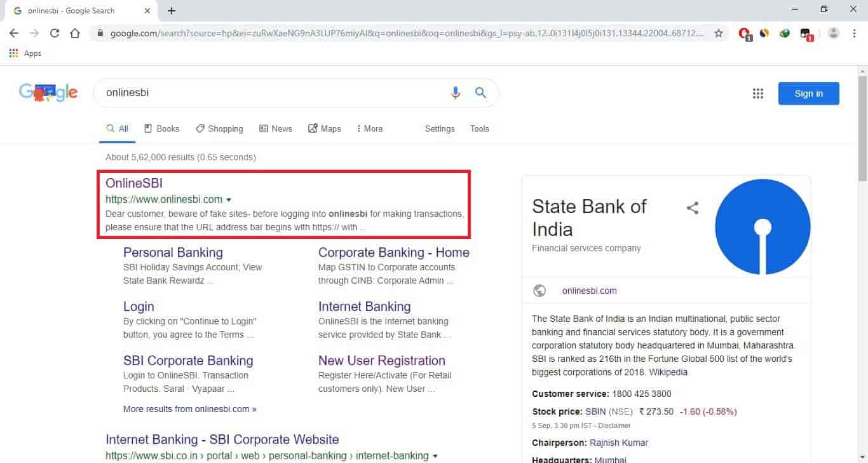Switch to the Shopping tab

point(219,128)
